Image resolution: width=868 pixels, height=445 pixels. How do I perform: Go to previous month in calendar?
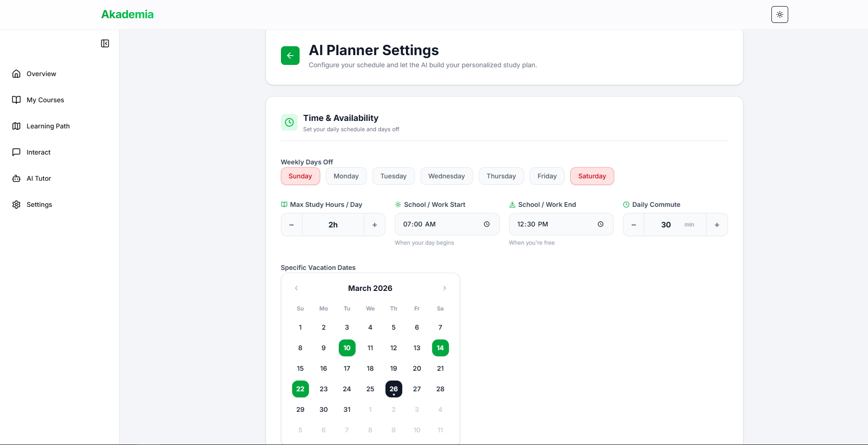[x=296, y=288]
